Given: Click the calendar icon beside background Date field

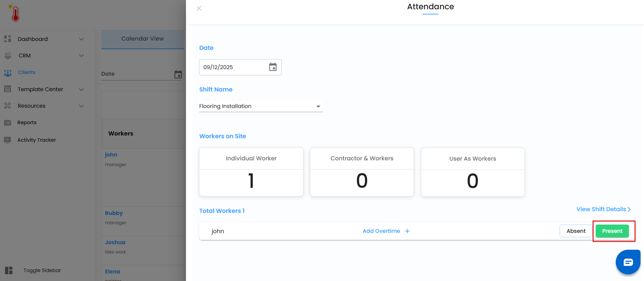Looking at the screenshot, I should point(178,74).
